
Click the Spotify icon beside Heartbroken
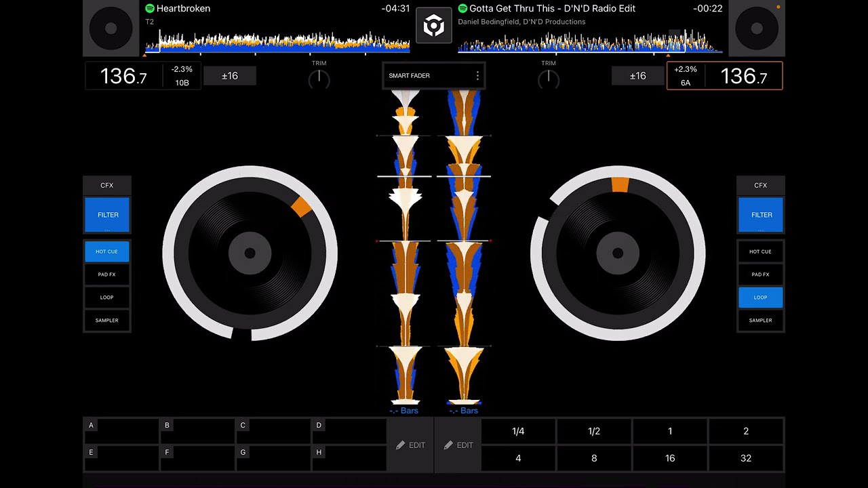[x=150, y=9]
